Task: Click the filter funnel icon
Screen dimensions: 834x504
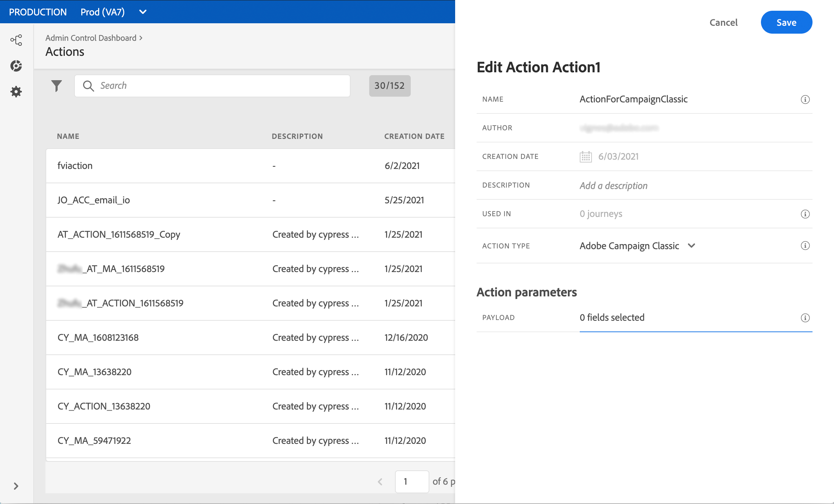Action: [x=57, y=86]
